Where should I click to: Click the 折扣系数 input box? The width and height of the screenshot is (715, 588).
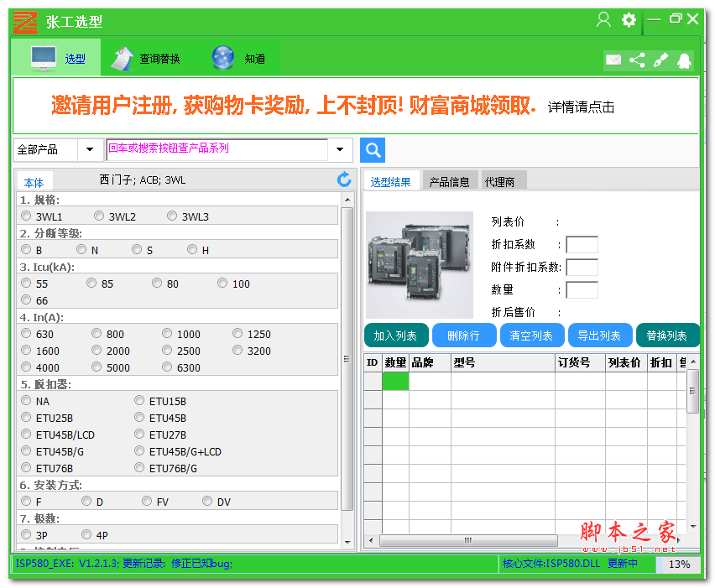(x=582, y=244)
